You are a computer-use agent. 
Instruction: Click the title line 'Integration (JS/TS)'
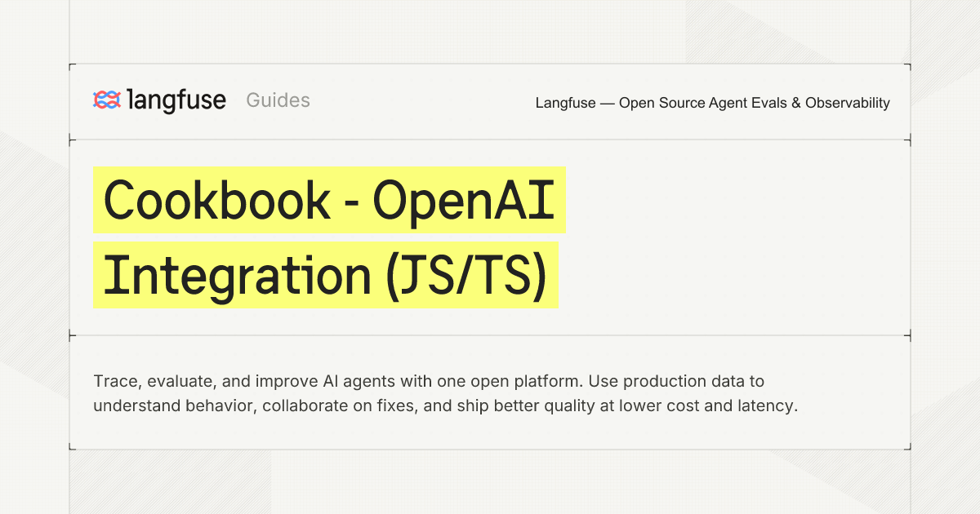point(325,275)
